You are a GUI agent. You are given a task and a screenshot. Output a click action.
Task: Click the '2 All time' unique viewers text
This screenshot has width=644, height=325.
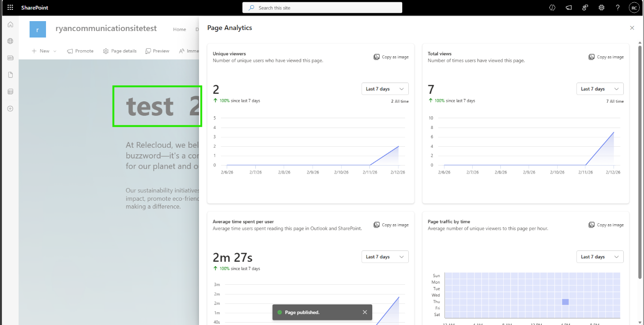pyautogui.click(x=399, y=101)
